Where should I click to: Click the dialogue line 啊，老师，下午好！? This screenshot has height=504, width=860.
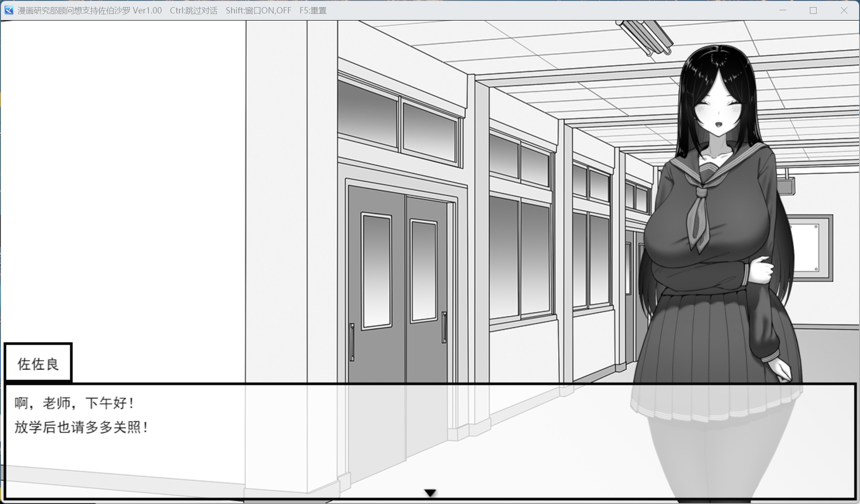click(x=74, y=403)
